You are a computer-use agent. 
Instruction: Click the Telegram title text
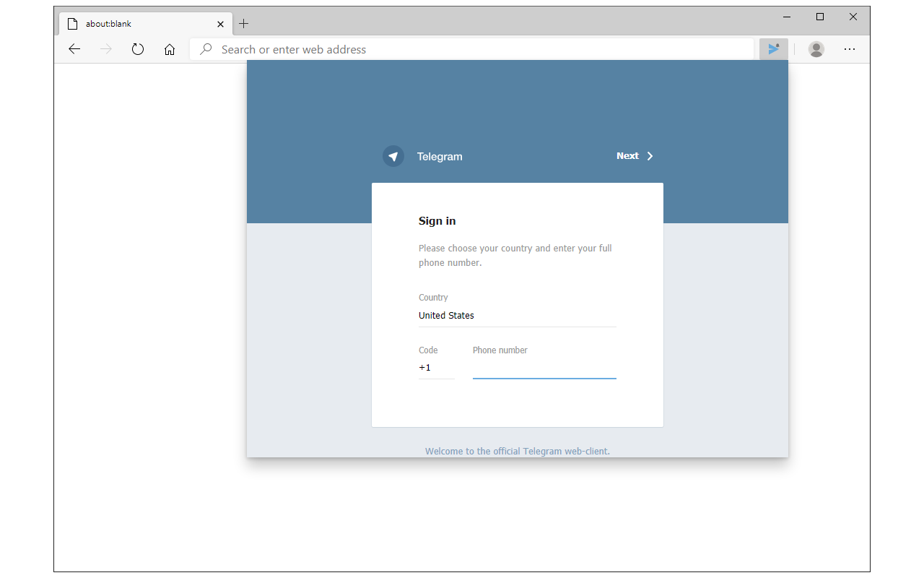tap(440, 156)
